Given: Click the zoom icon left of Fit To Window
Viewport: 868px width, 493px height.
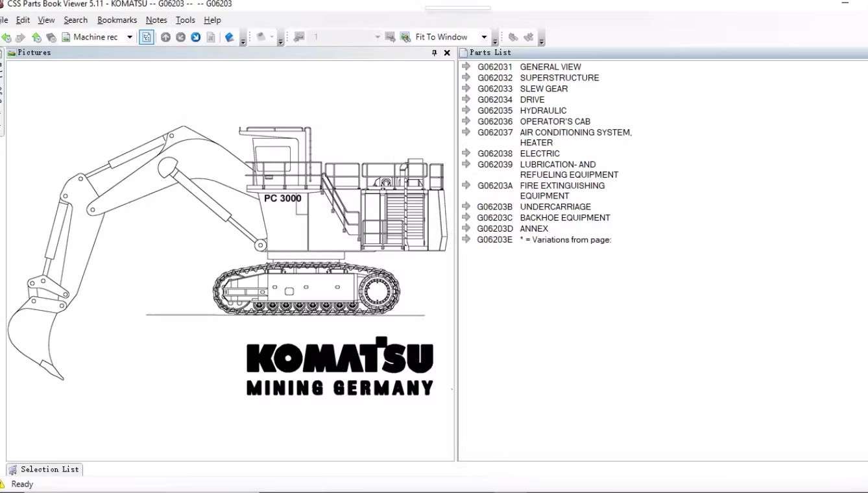Looking at the screenshot, I should [405, 38].
